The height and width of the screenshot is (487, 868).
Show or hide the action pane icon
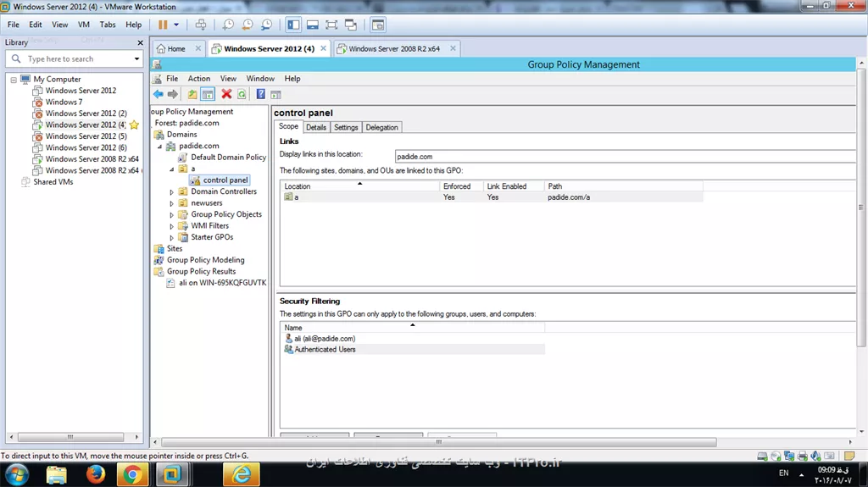(275, 94)
